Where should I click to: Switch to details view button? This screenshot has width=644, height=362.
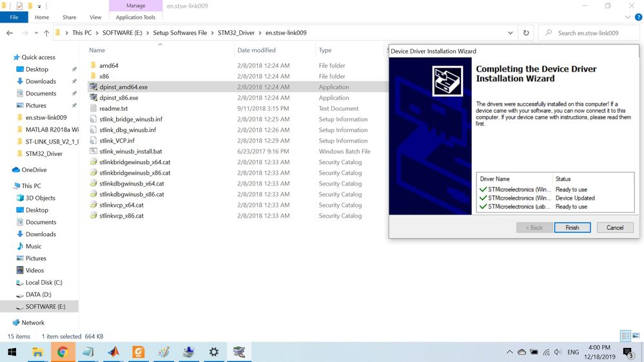[625, 336]
